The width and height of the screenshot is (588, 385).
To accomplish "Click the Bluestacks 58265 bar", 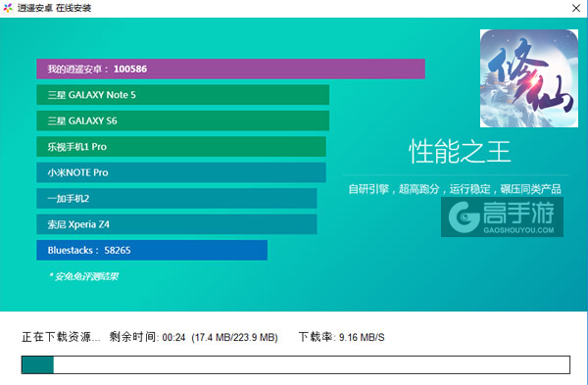I will pyautogui.click(x=152, y=250).
